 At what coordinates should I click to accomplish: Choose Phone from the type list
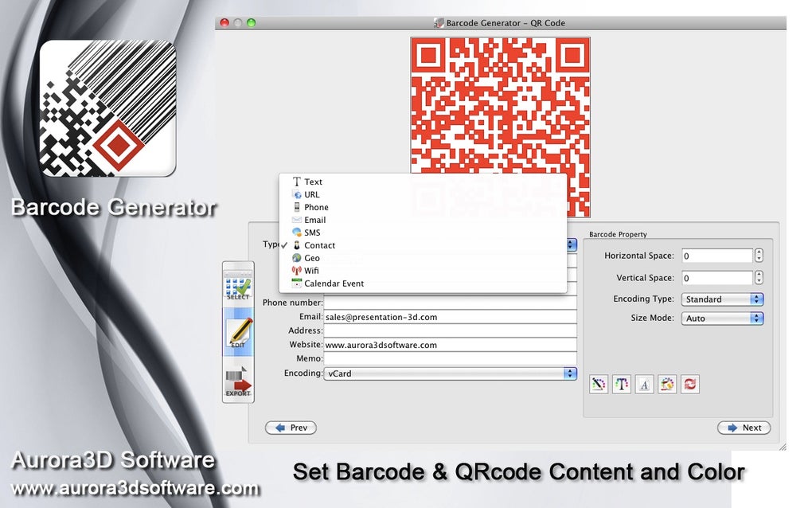click(423, 207)
